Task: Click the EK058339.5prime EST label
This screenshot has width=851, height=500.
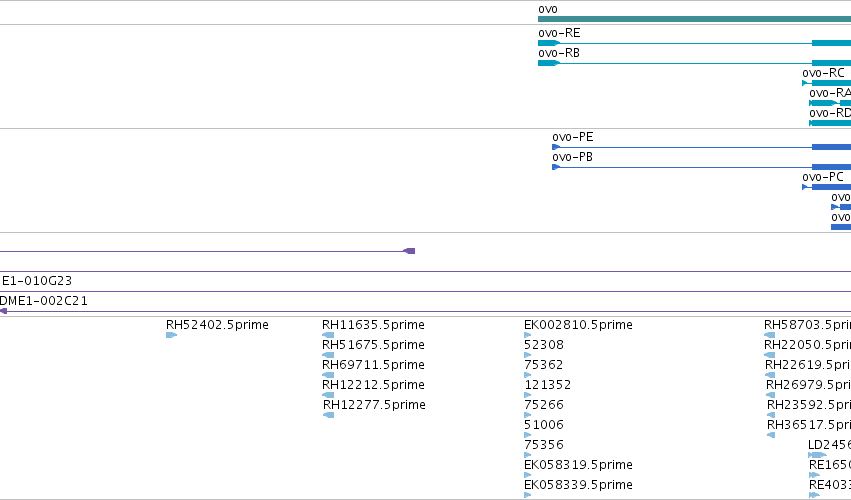Action: (x=578, y=485)
